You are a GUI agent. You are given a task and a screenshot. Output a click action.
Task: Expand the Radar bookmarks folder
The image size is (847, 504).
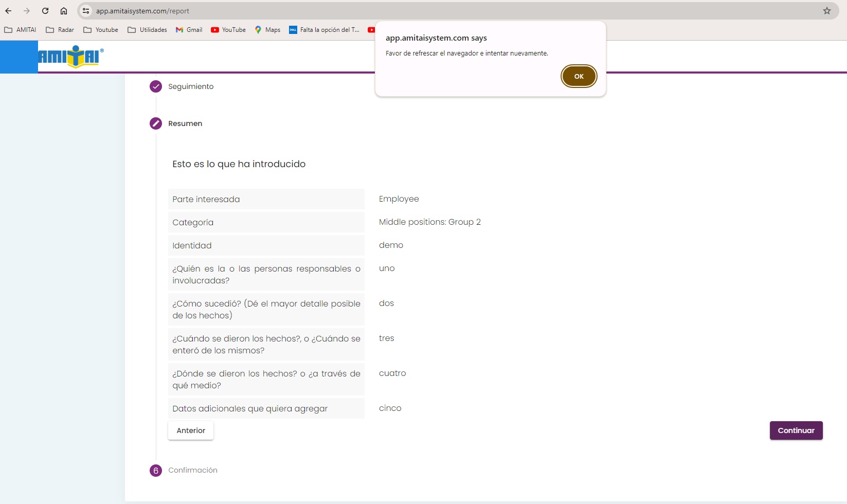(60, 30)
